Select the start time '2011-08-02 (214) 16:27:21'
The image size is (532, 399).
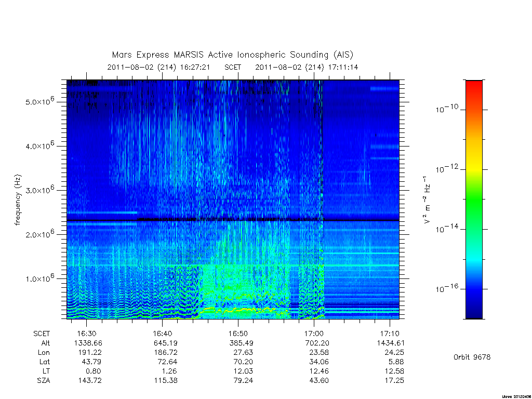coord(159,67)
